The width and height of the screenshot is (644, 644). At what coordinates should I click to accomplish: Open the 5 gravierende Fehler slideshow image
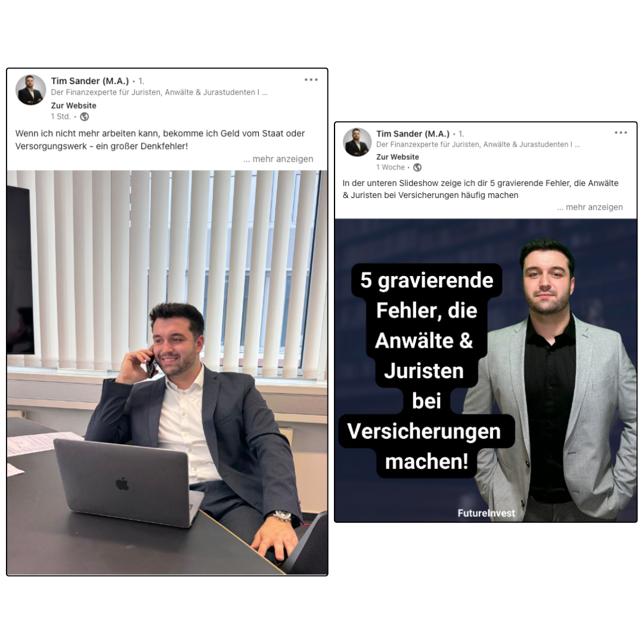(486, 370)
